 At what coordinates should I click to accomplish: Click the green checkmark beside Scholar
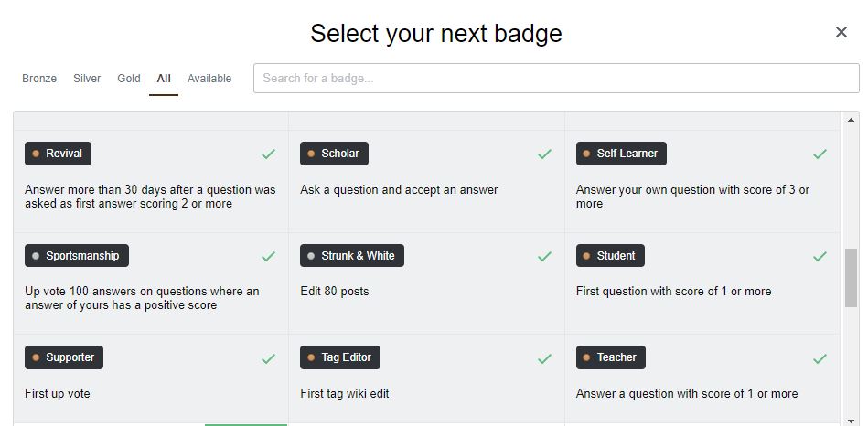544,154
